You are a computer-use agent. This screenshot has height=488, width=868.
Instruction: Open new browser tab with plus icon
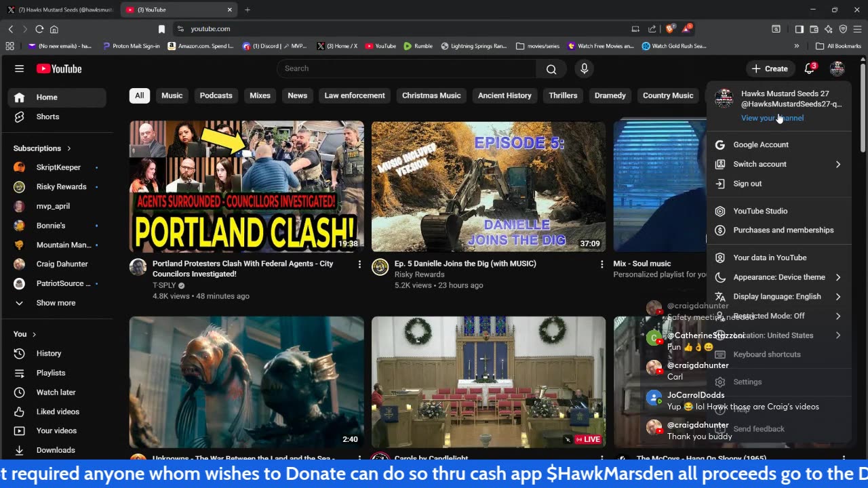[x=248, y=9]
